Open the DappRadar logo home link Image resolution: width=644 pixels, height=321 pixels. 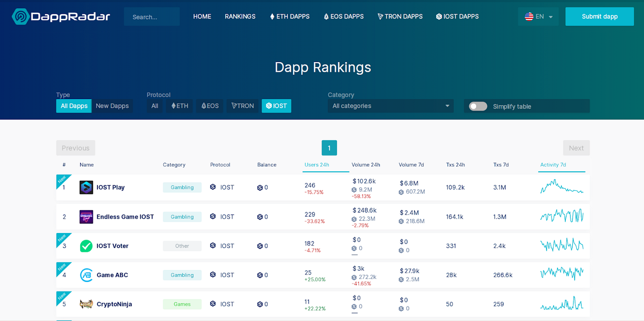tap(61, 17)
